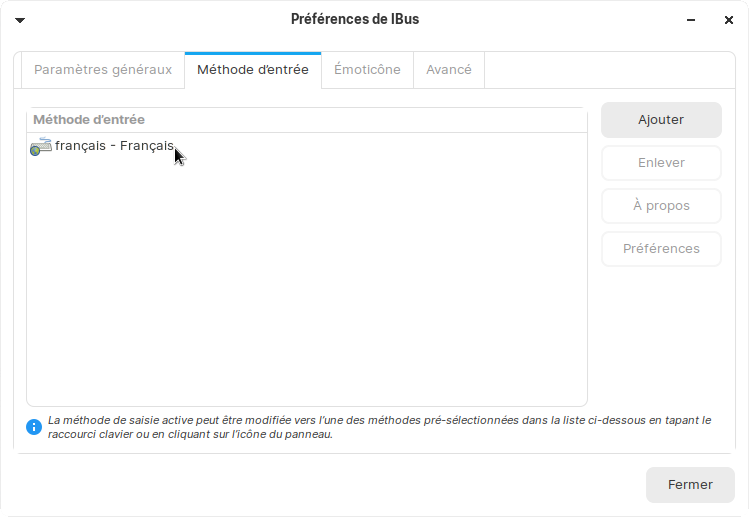Select the Méthode d'entrée tab
Viewport: 749px width, 517px height.
(253, 70)
